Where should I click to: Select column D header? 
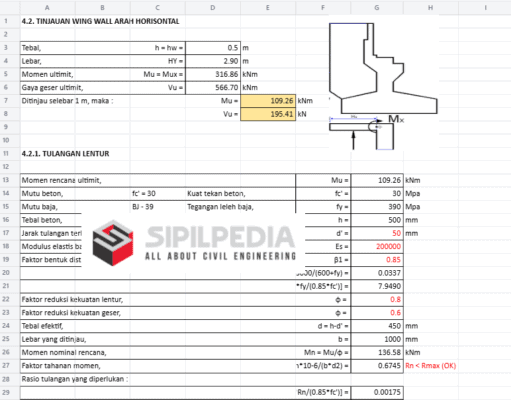pos(213,7)
